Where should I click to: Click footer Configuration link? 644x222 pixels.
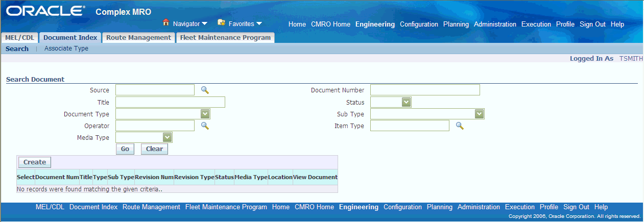pyautogui.click(x=402, y=207)
